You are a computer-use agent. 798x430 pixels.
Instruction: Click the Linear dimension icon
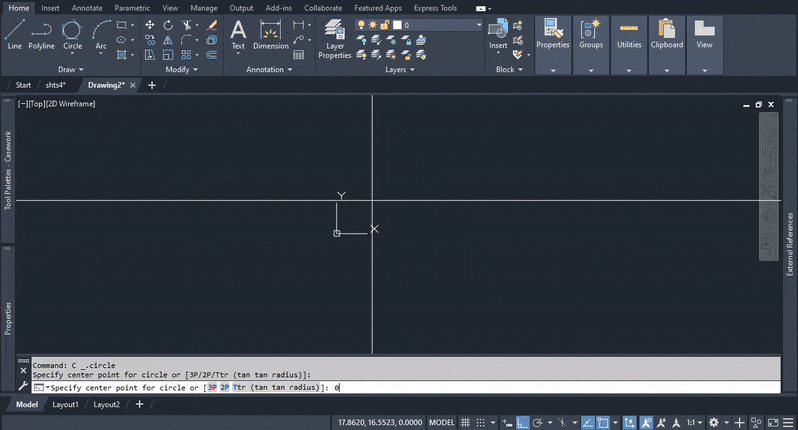click(x=298, y=25)
